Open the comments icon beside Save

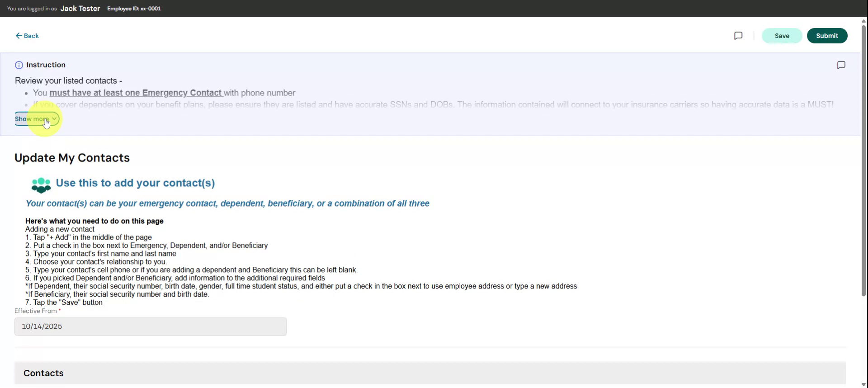738,36
